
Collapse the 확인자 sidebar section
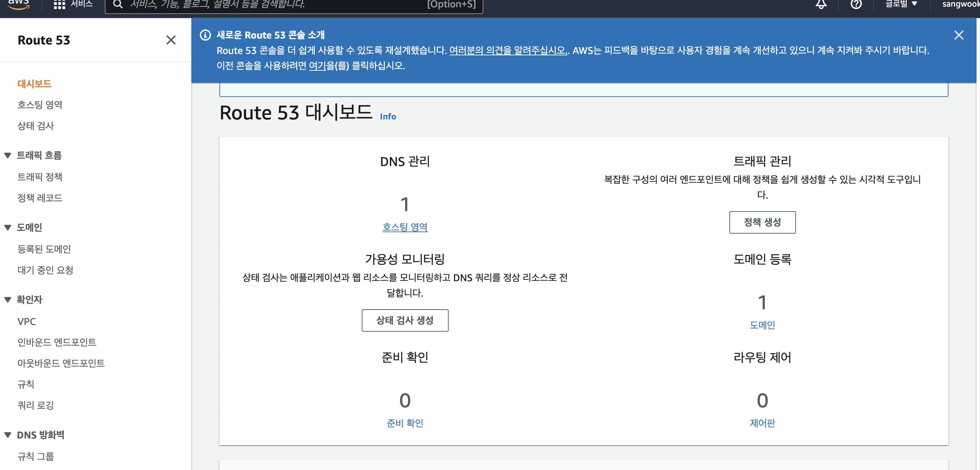click(8, 300)
